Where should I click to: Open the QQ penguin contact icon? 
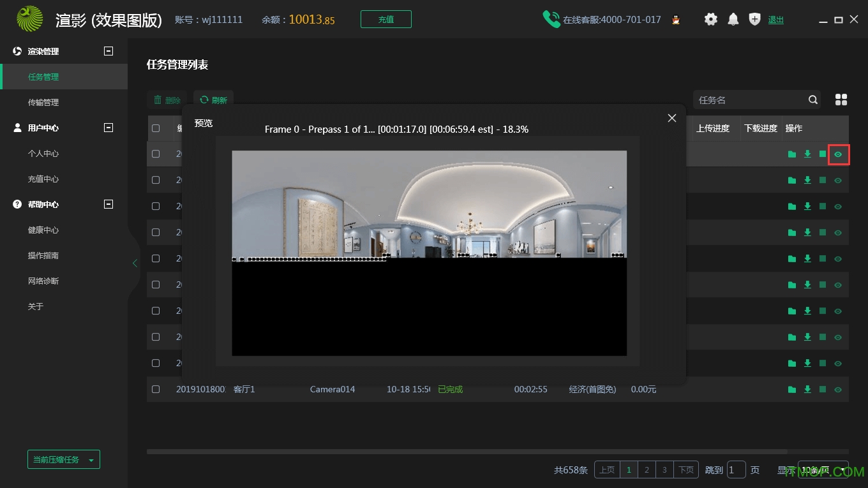[676, 20]
